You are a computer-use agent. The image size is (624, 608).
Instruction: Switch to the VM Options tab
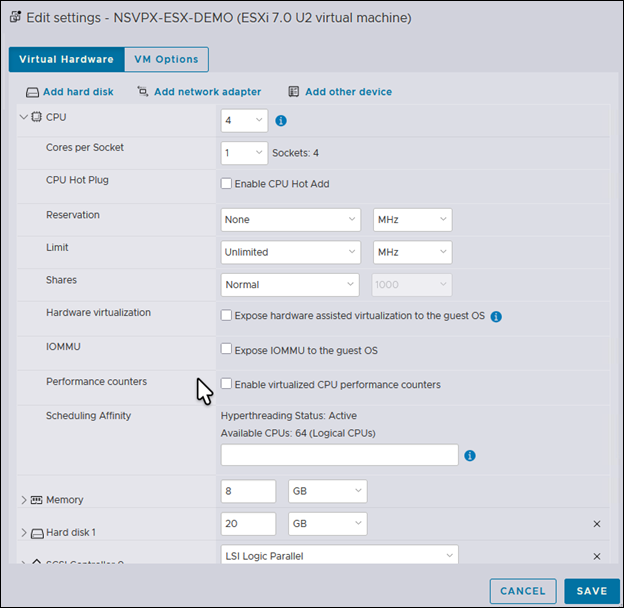pyautogui.click(x=166, y=59)
